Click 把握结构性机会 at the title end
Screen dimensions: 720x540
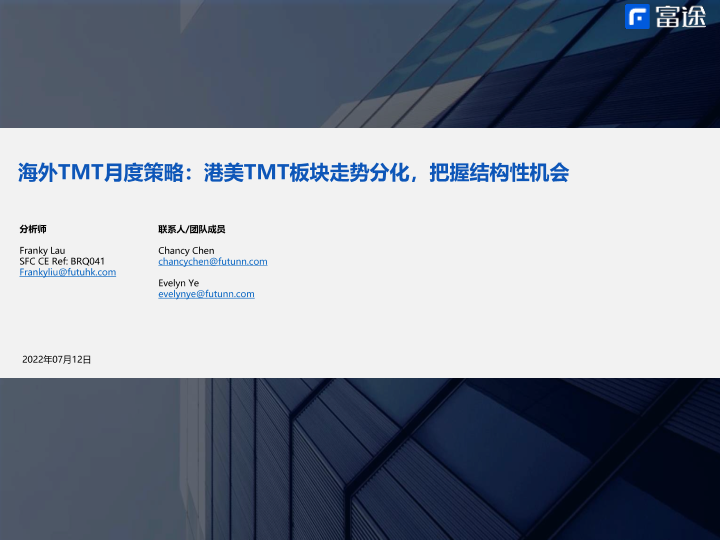[x=498, y=173]
